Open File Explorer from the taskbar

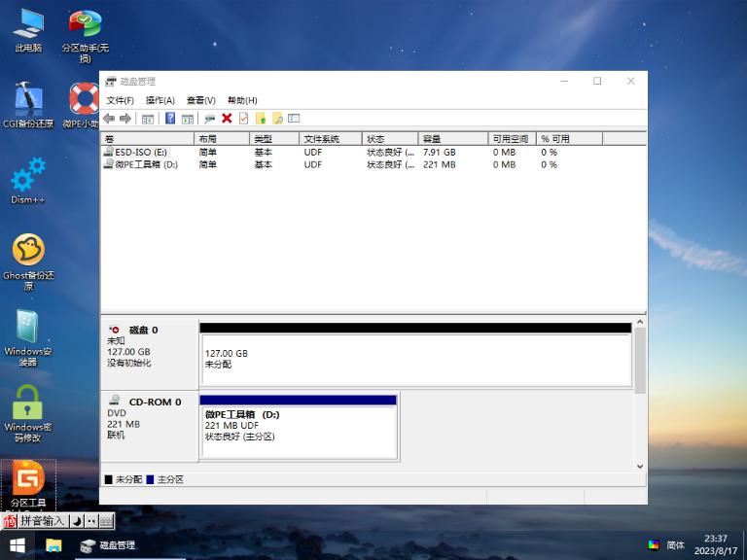53,545
